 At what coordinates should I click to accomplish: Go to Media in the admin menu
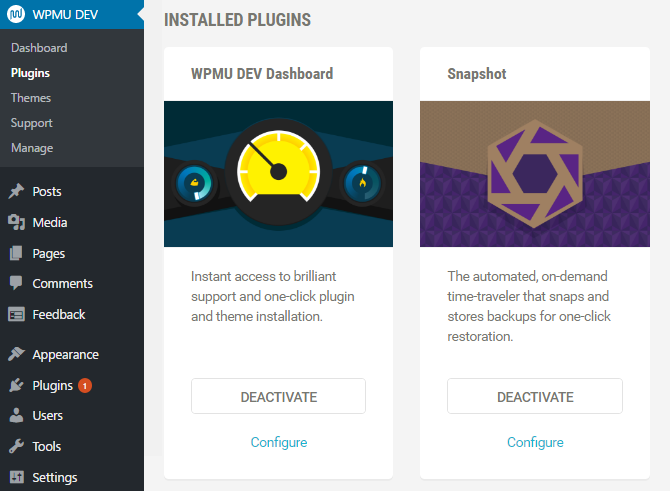click(x=50, y=223)
